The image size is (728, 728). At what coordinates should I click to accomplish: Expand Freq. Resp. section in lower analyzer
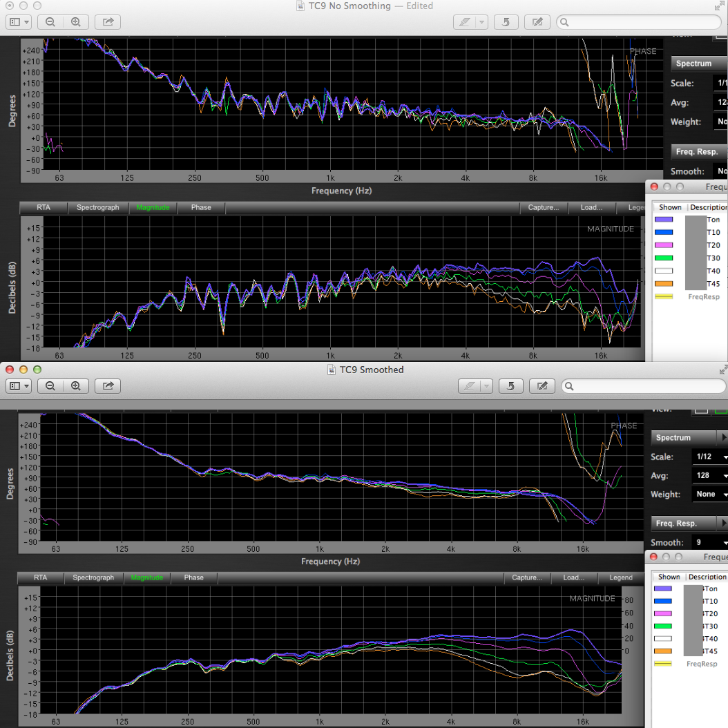(723, 524)
